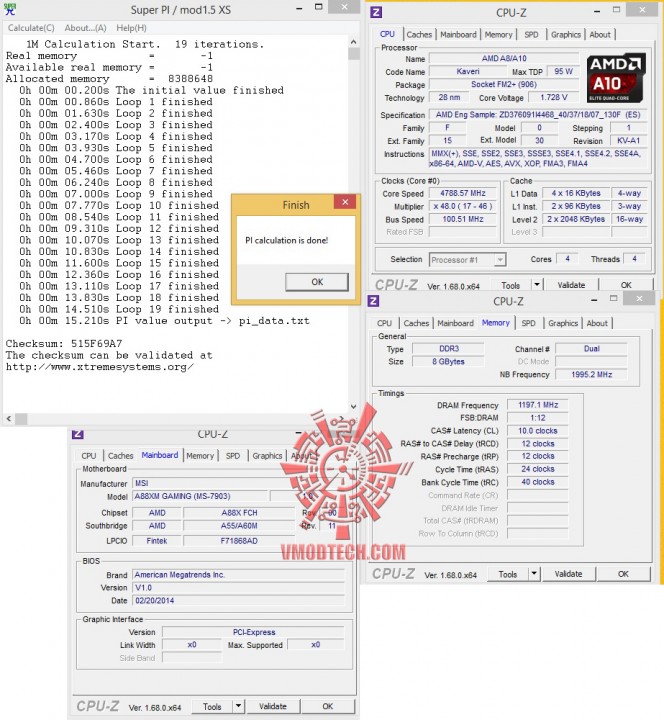Select Memory tab in Mainboard CPU-Z window
This screenshot has width=664, height=720.
200,456
